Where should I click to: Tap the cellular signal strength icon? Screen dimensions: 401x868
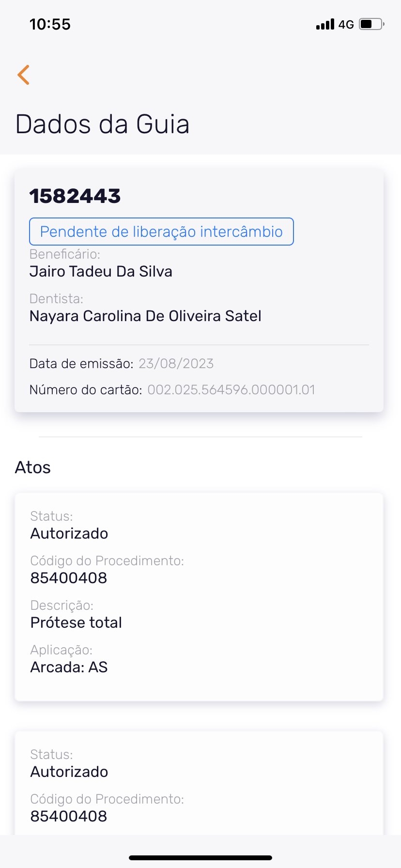325,24
